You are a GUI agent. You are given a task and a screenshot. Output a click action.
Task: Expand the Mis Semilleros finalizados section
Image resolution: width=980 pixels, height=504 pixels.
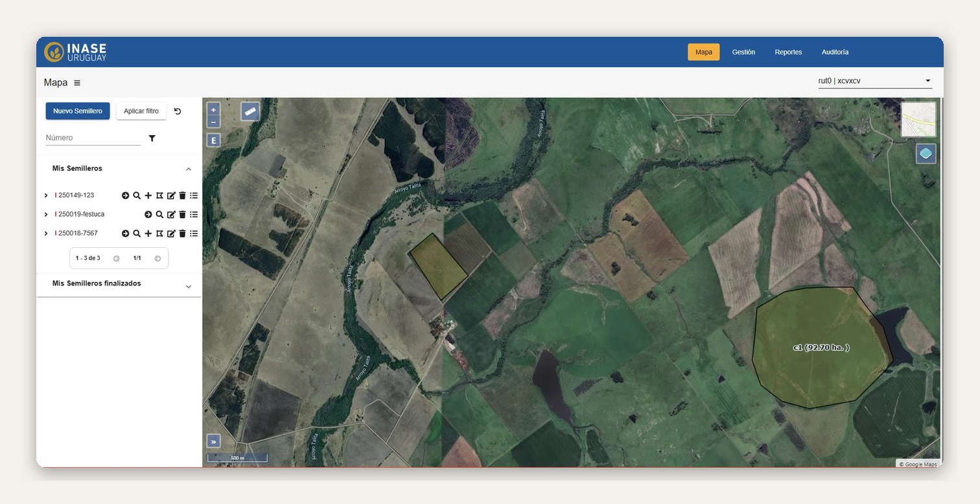click(x=189, y=286)
